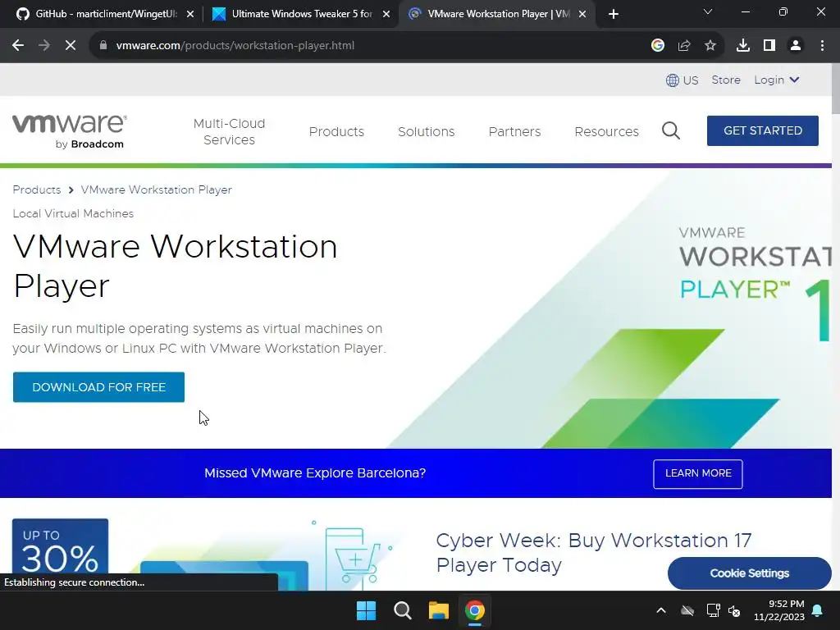This screenshot has height=630, width=840.
Task: Open the tab search chevron
Action: [x=708, y=11]
